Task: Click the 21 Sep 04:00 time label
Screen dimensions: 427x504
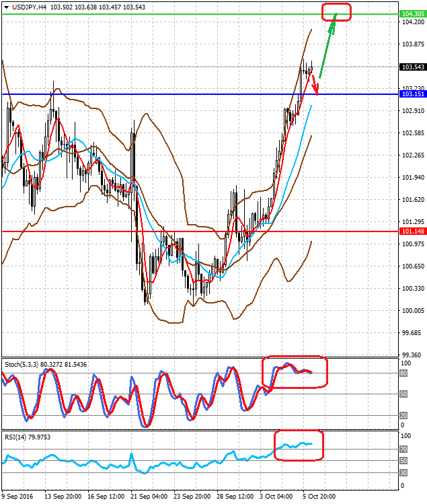Action: (149, 497)
